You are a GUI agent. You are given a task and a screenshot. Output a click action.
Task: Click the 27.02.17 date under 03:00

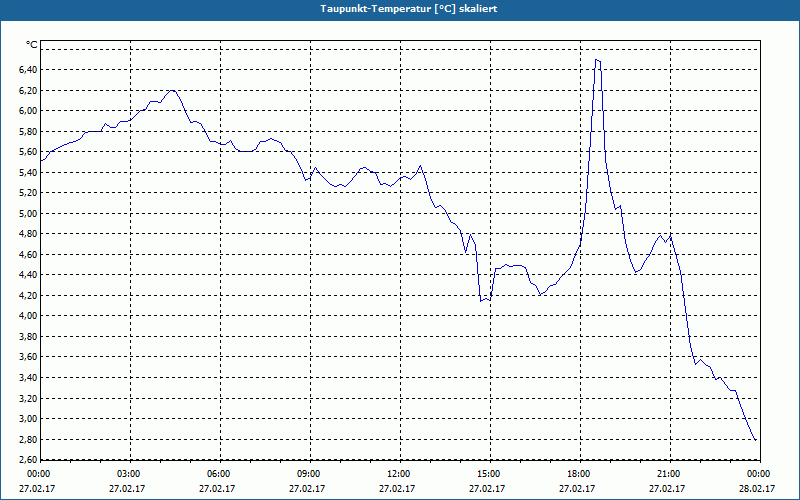tap(127, 488)
